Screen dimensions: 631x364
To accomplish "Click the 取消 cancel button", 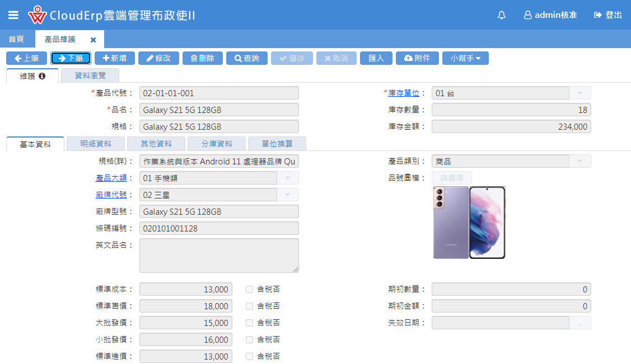I will [x=336, y=58].
